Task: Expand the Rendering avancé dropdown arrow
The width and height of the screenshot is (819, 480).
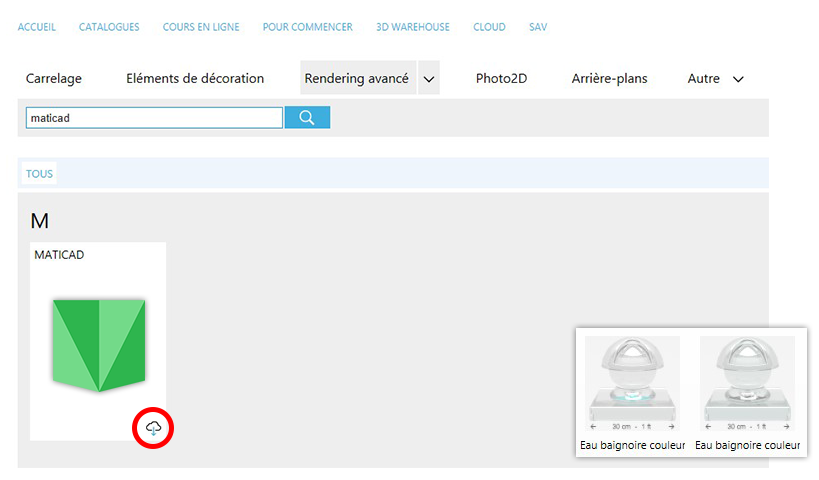Action: tap(429, 79)
